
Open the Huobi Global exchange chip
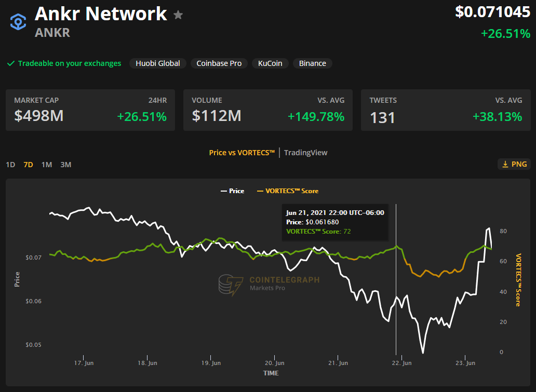tap(158, 63)
